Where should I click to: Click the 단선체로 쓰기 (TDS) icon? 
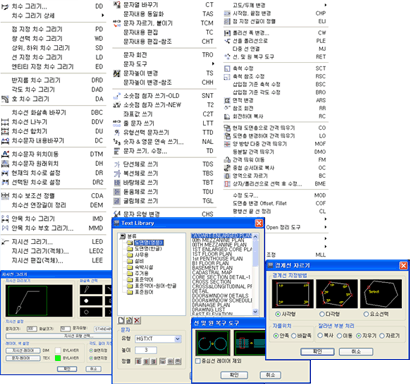[x=117, y=164]
